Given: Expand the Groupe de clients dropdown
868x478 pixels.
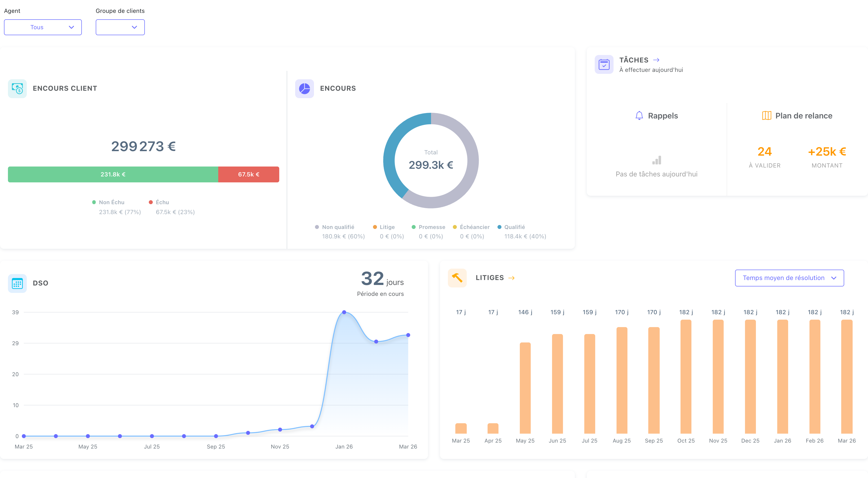Looking at the screenshot, I should (120, 27).
